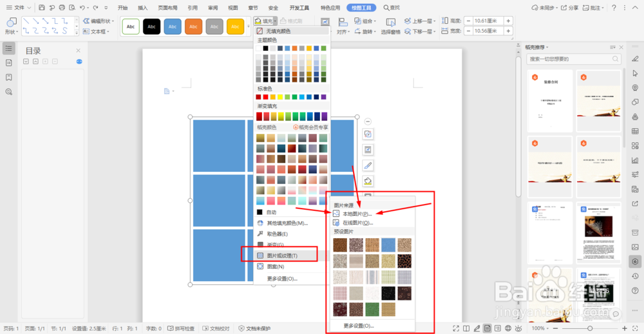Click the 高度 10.61厘米 height input field
The image size is (644, 334).
point(488,21)
